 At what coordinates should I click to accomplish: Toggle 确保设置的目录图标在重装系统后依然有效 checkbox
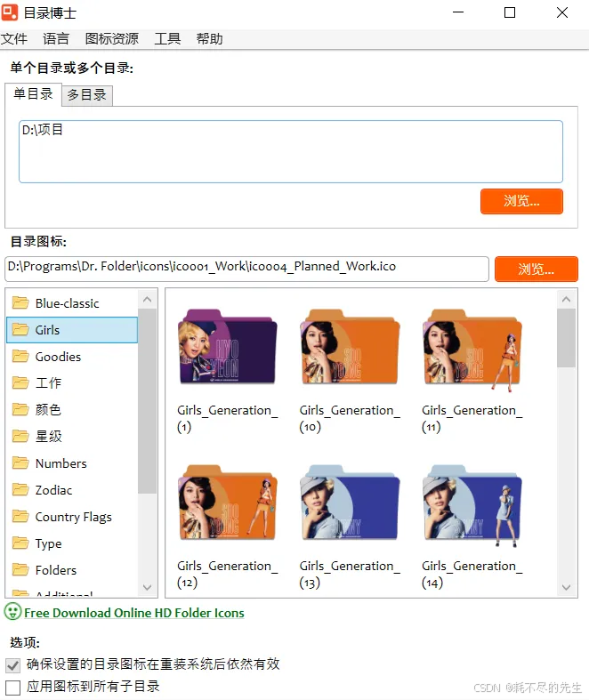[13, 665]
